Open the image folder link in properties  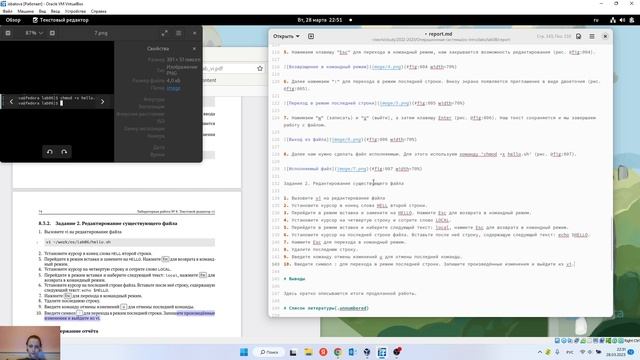[173, 88]
